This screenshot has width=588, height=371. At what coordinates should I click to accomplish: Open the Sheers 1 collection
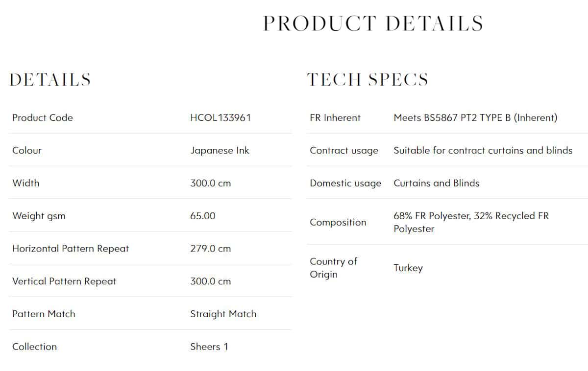tap(209, 347)
